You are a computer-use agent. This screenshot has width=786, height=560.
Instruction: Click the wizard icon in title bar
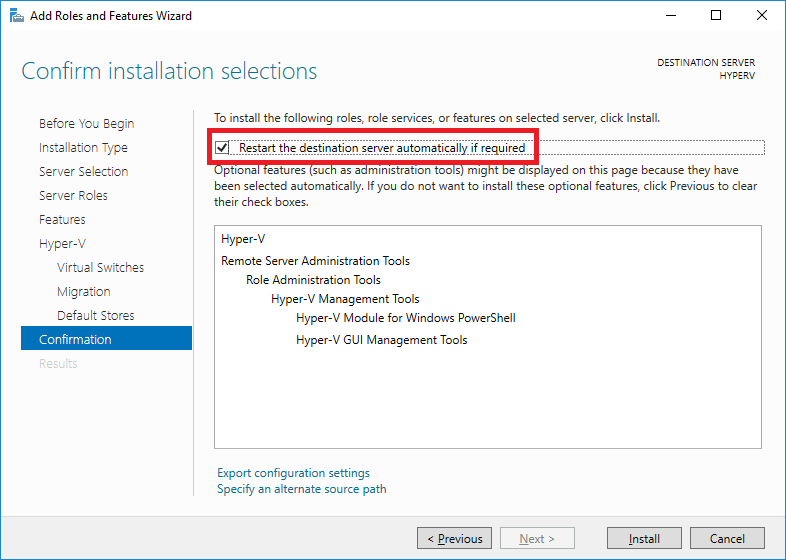tap(17, 16)
